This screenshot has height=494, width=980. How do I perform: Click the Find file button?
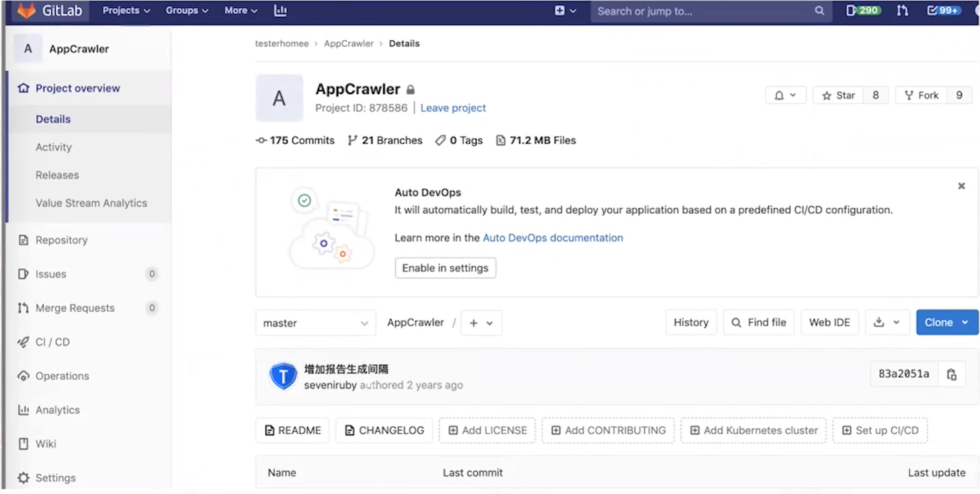pyautogui.click(x=759, y=323)
